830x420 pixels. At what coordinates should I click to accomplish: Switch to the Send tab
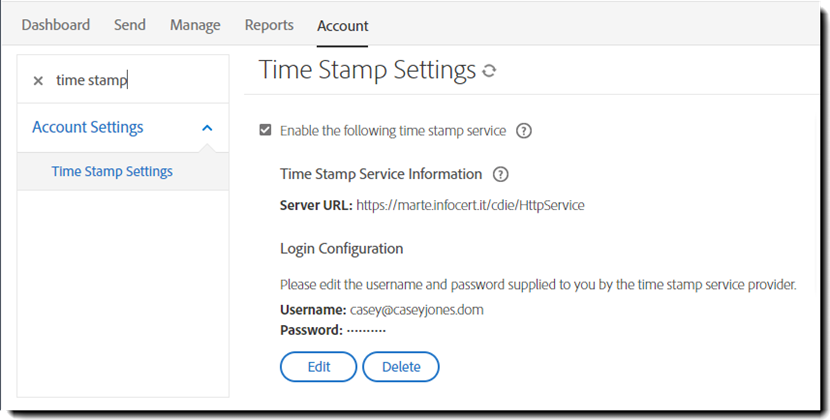[x=130, y=25]
